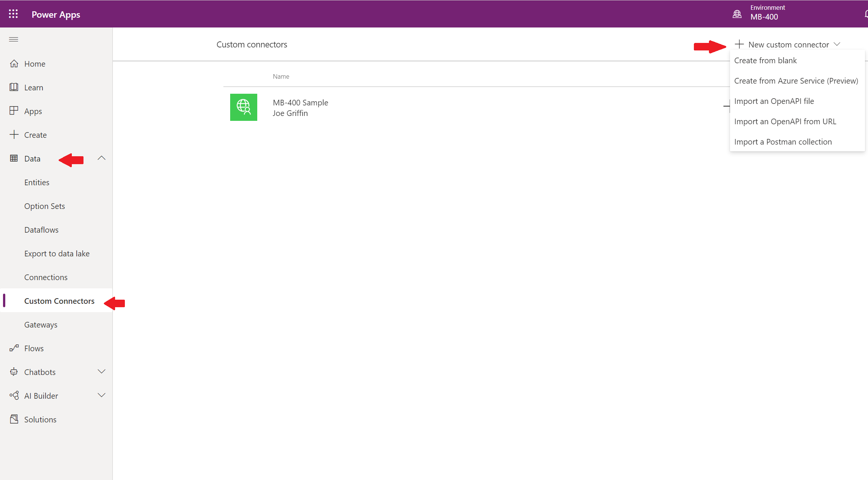This screenshot has width=868, height=480.
Task: Click the Joe Griffin owner text
Action: (290, 113)
